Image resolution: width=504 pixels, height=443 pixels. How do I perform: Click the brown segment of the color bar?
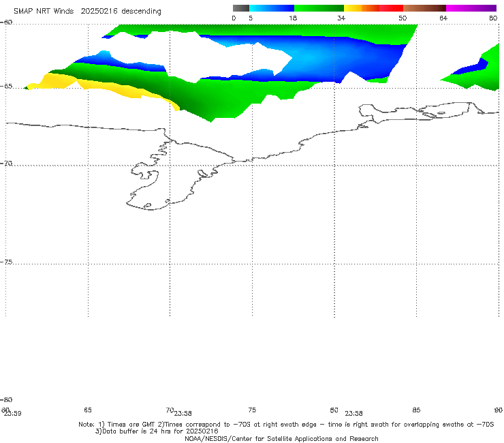424,8
